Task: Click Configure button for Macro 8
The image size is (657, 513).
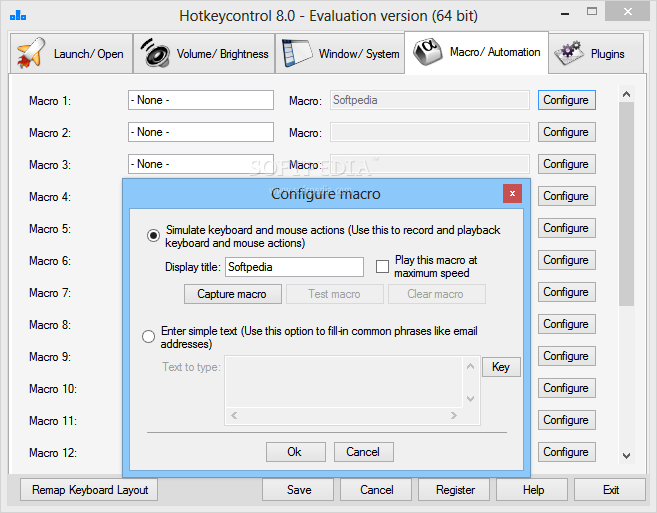Action: [566, 324]
